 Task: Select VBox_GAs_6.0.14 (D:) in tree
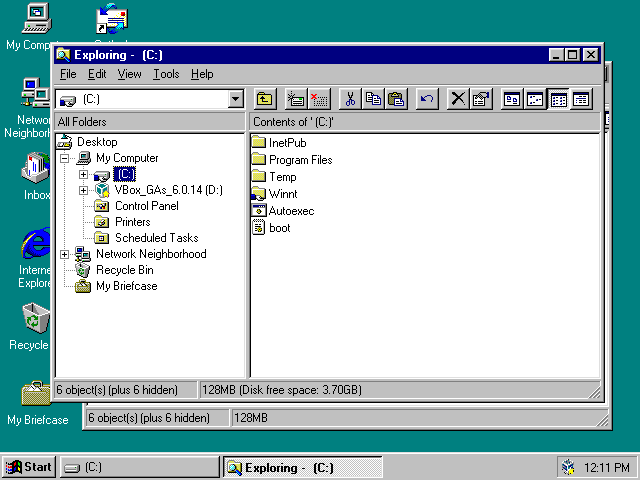pyautogui.click(x=169, y=190)
